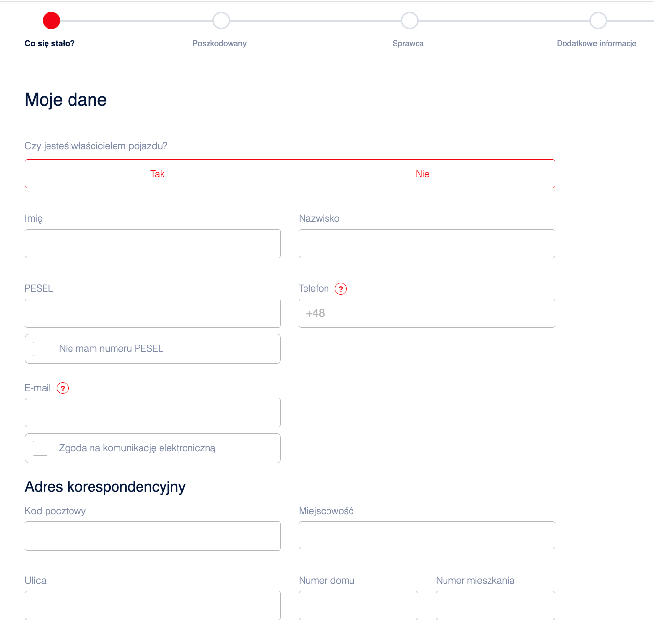Click the Numer domu input field
Viewport: 654px width, 644px height.
point(358,605)
